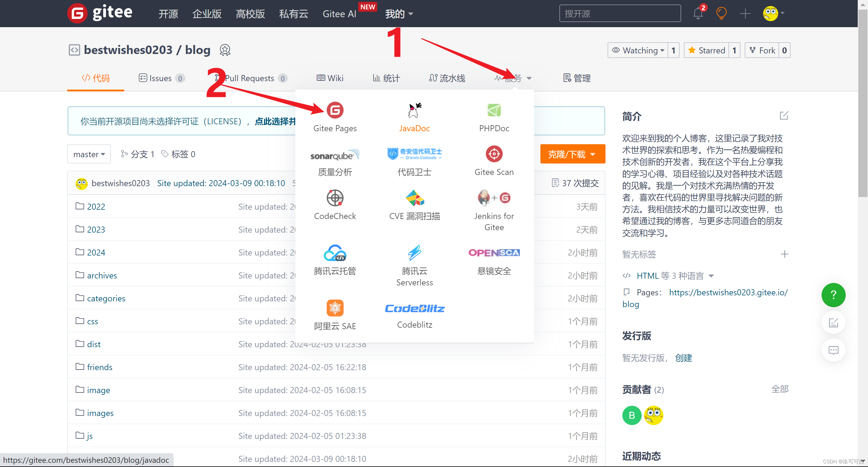Edit the 简介 description with pencil icon

click(x=784, y=116)
